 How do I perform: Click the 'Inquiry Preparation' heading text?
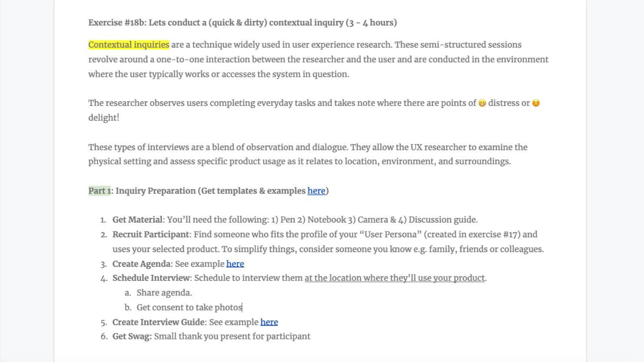coord(156,191)
